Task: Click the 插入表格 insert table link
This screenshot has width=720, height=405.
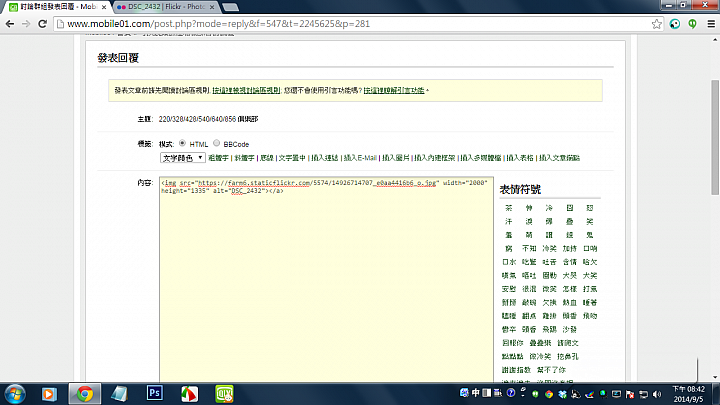Action: pyautogui.click(x=520, y=158)
